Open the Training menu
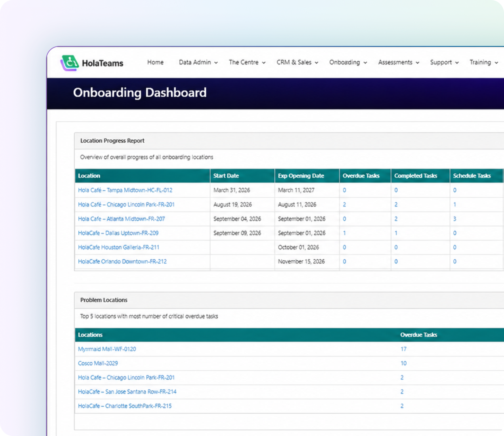Image resolution: width=504 pixels, height=436 pixels. [x=484, y=62]
